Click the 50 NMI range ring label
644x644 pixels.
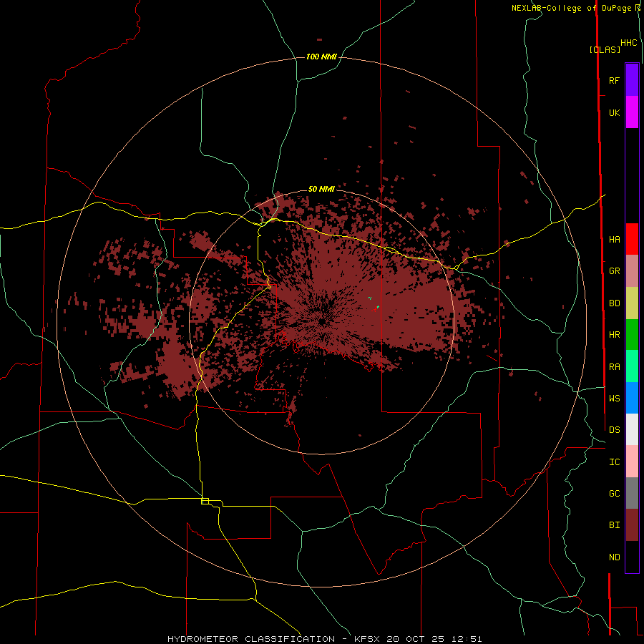[x=321, y=189]
